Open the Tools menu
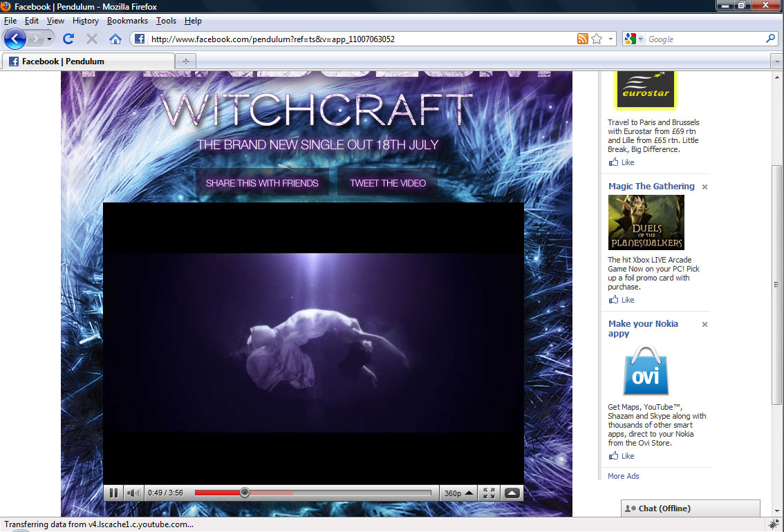784x532 pixels. coord(166,21)
